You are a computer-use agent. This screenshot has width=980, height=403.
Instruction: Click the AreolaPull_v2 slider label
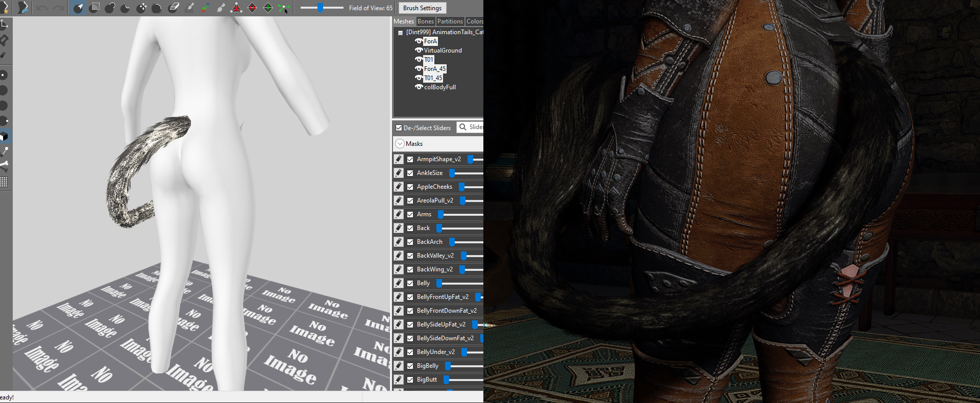[x=435, y=200]
